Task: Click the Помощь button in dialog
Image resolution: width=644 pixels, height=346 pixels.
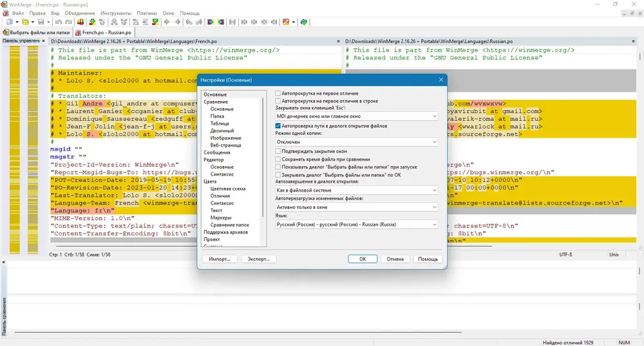Action: [428, 259]
